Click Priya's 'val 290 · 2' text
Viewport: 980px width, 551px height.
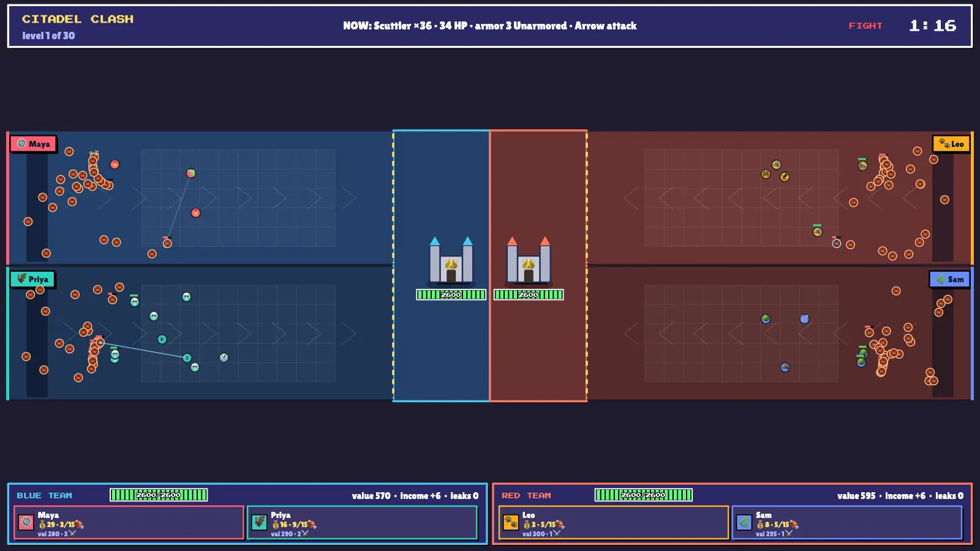(x=290, y=534)
